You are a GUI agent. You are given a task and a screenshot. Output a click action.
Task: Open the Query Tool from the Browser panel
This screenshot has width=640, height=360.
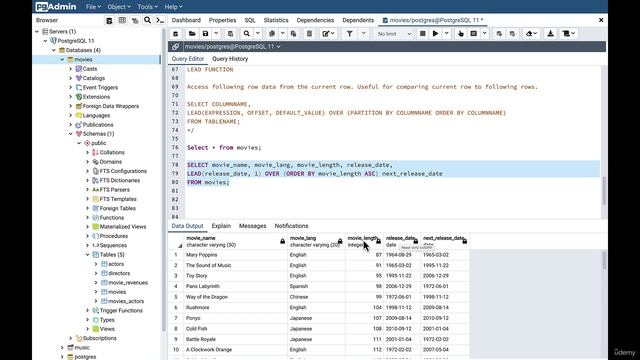pos(109,20)
